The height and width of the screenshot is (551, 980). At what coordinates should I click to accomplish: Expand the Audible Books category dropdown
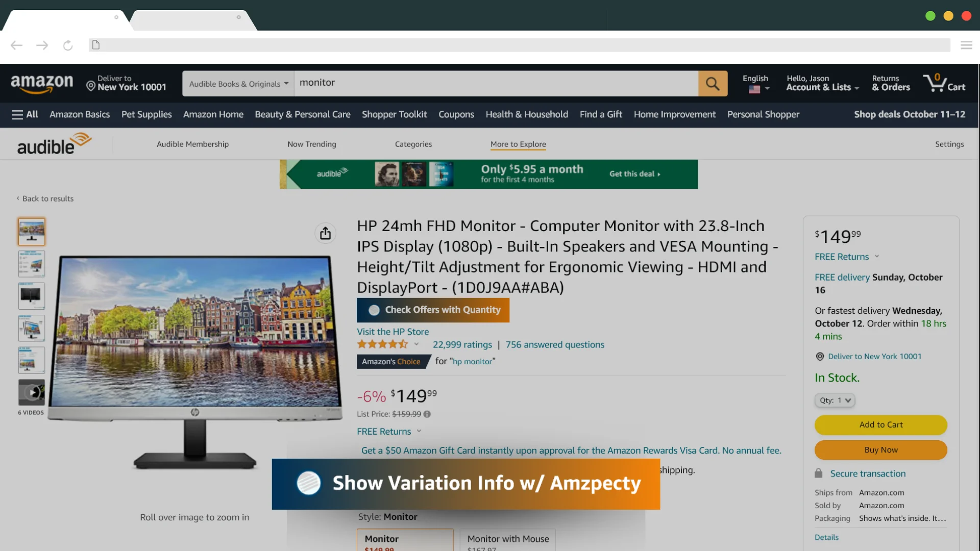238,83
